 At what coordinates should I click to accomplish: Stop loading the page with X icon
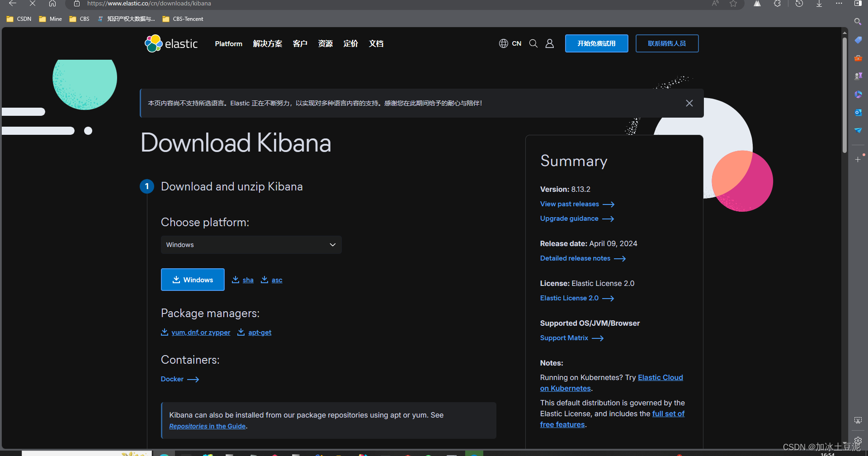click(x=33, y=3)
